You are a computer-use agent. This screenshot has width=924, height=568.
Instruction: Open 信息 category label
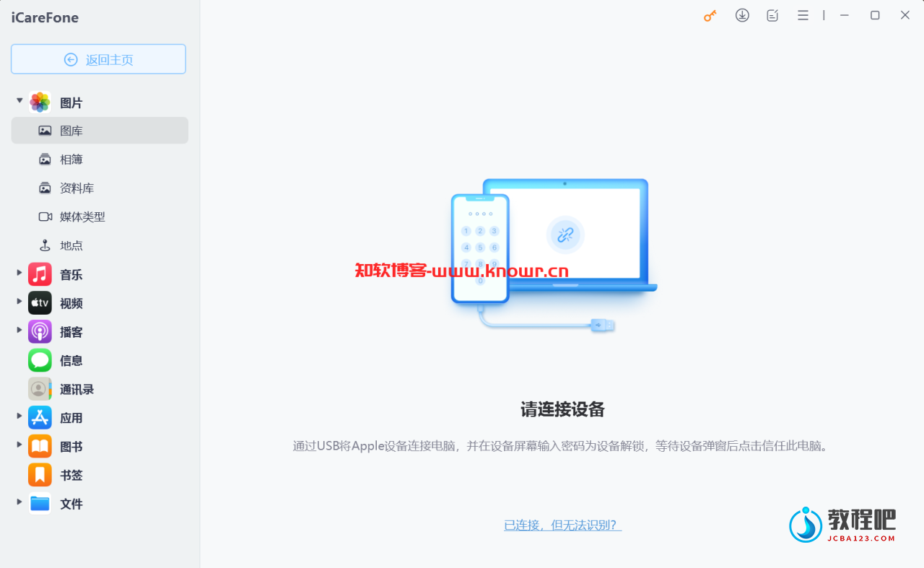tap(71, 361)
